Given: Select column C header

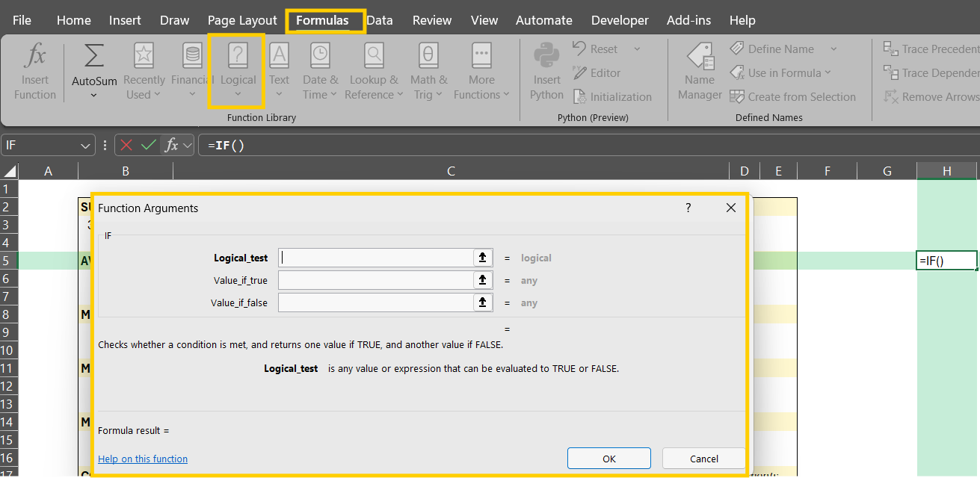Looking at the screenshot, I should click(451, 172).
